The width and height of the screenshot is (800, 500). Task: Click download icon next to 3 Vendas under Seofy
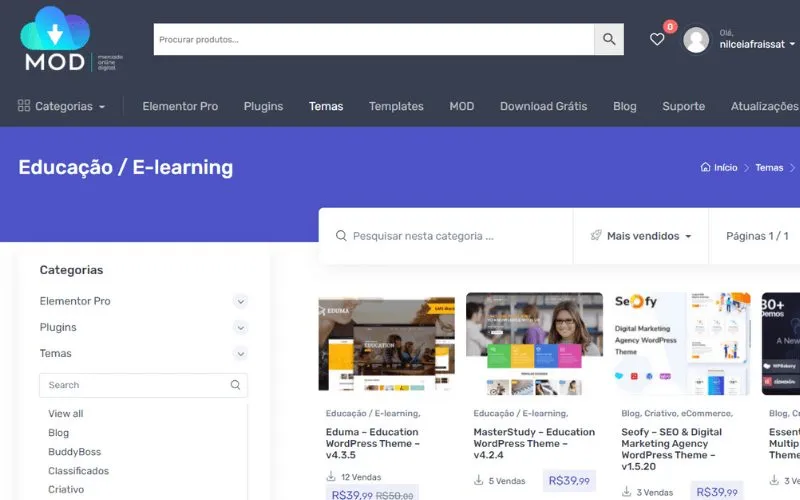pos(626,492)
